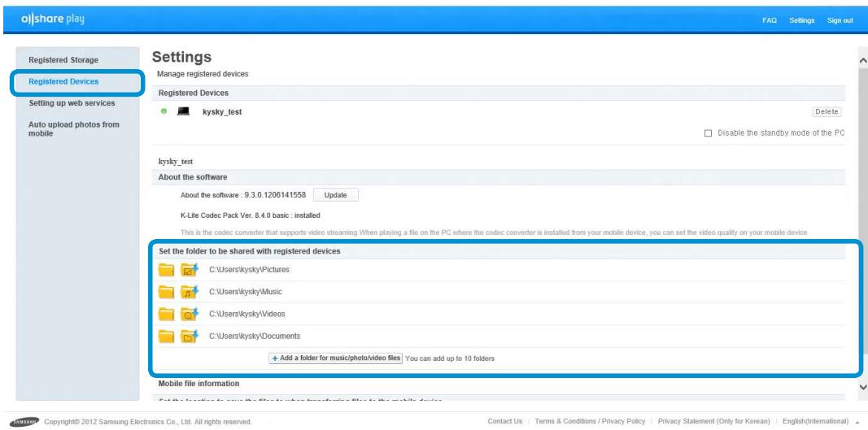Image resolution: width=868 pixels, height=430 pixels.
Task: Click the plain folder icon for Videos path
Action: click(x=166, y=314)
